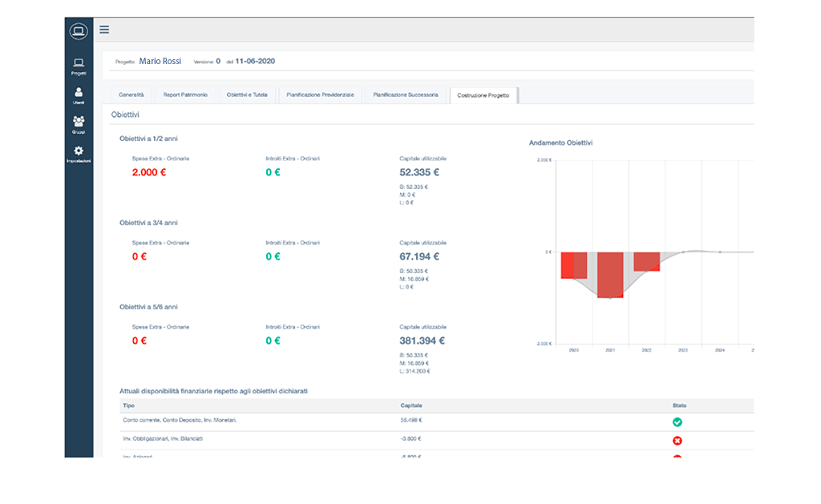Click the Mario Rossi project name
Screen dimensions: 821x504
[160, 61]
